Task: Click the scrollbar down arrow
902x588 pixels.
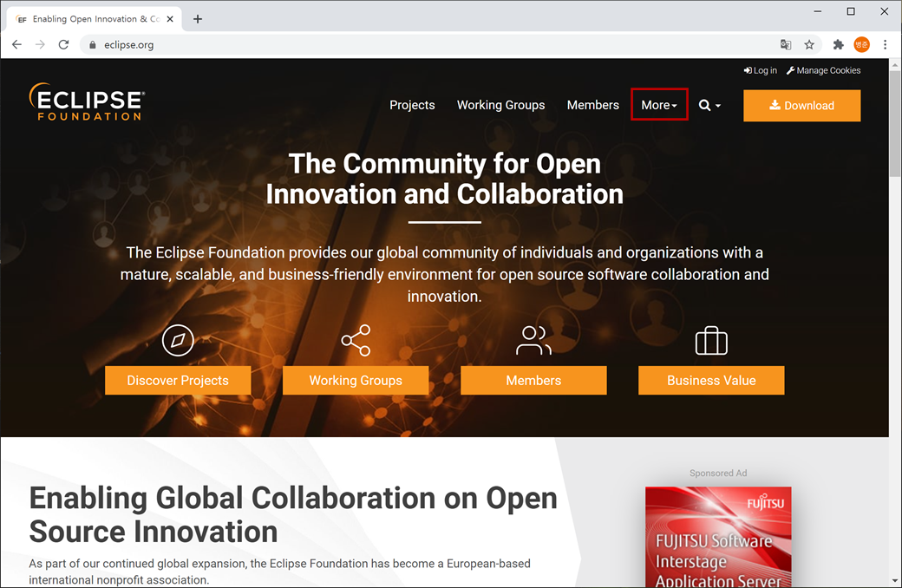Action: tap(895, 581)
